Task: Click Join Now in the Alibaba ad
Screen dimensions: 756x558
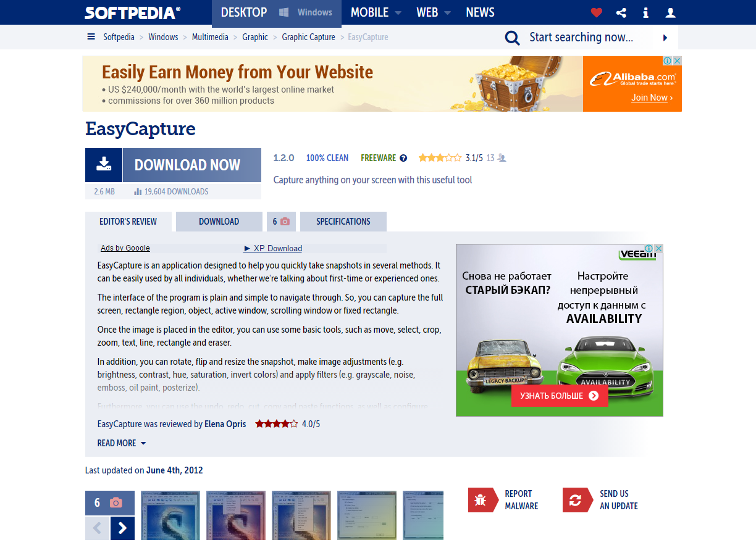Action: click(x=652, y=98)
